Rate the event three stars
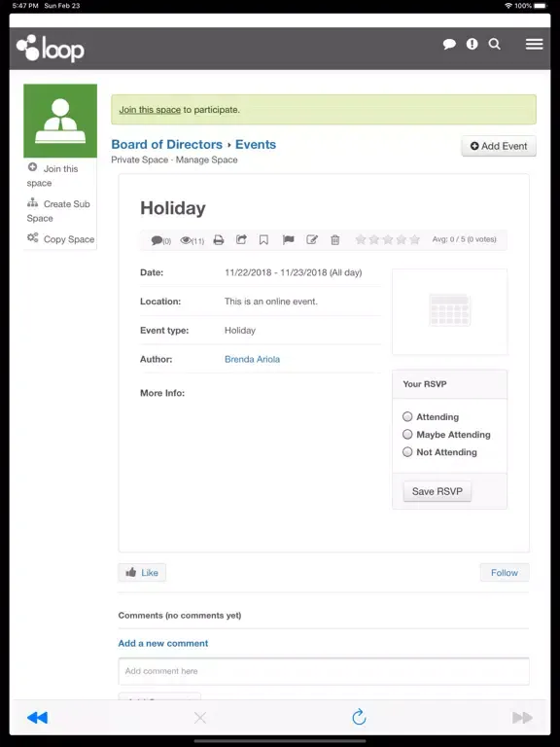The image size is (560, 747). click(388, 239)
